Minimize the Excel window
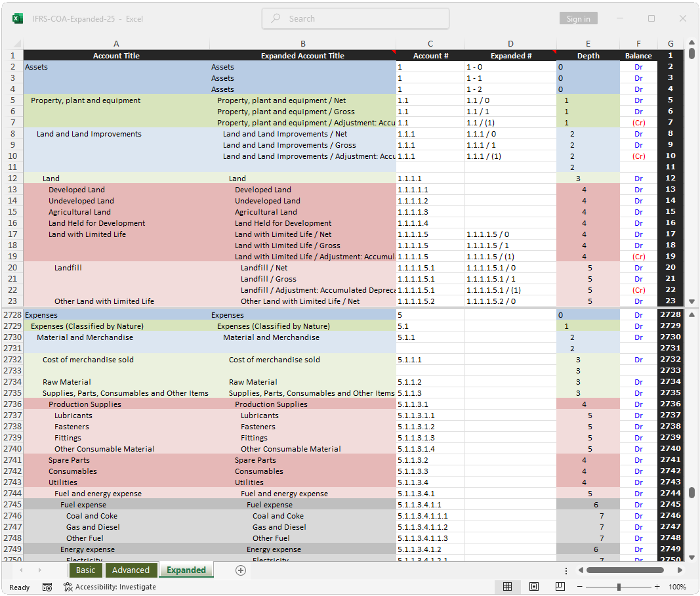Image resolution: width=700 pixels, height=596 pixels. 620,18
